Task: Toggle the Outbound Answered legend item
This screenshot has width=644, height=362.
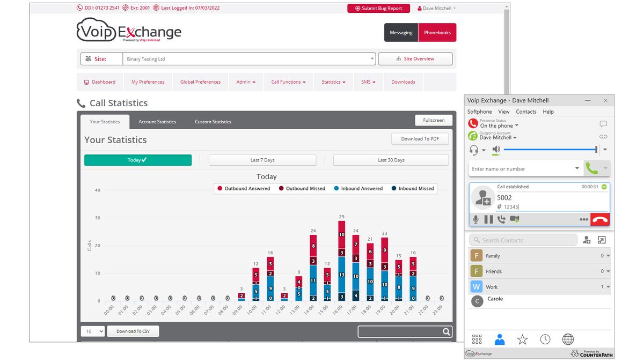Action: [245, 188]
